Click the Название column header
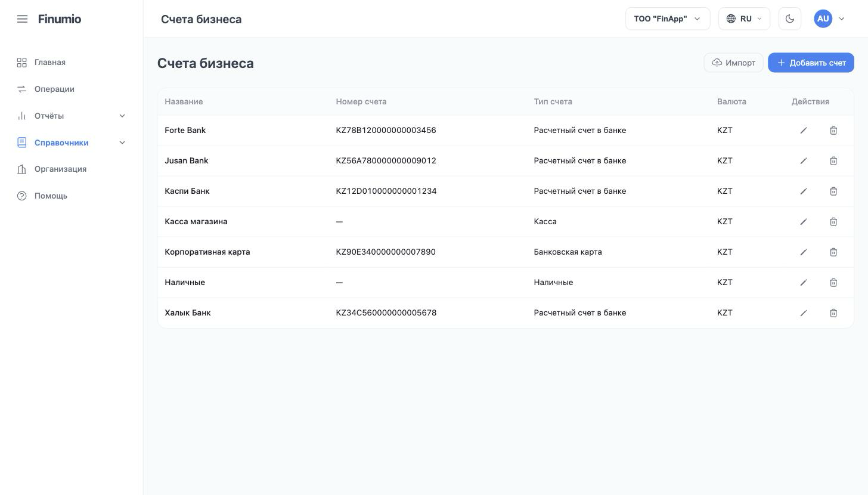The image size is (868, 495). (x=184, y=101)
